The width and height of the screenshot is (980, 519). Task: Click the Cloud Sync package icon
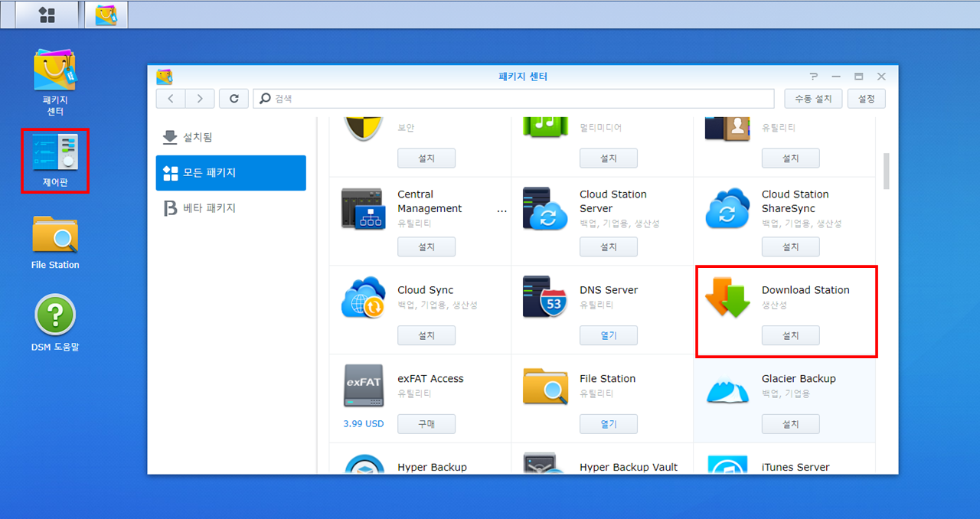click(363, 297)
